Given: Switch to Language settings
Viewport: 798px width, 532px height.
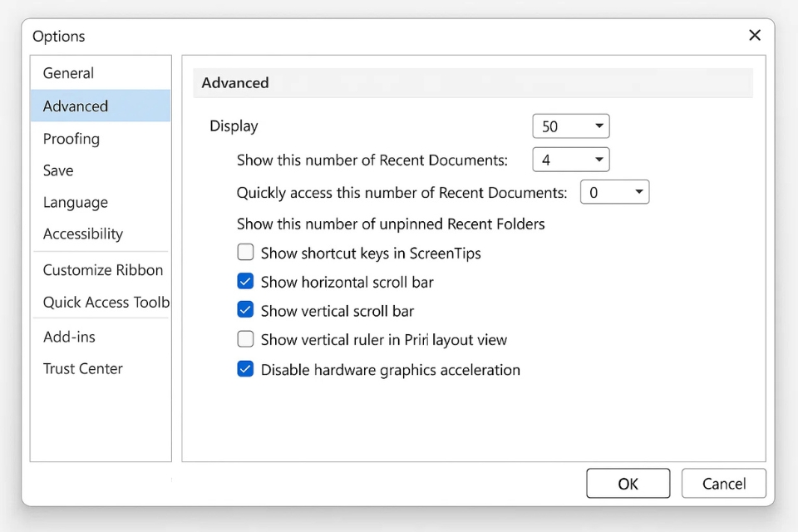Looking at the screenshot, I should tap(76, 203).
